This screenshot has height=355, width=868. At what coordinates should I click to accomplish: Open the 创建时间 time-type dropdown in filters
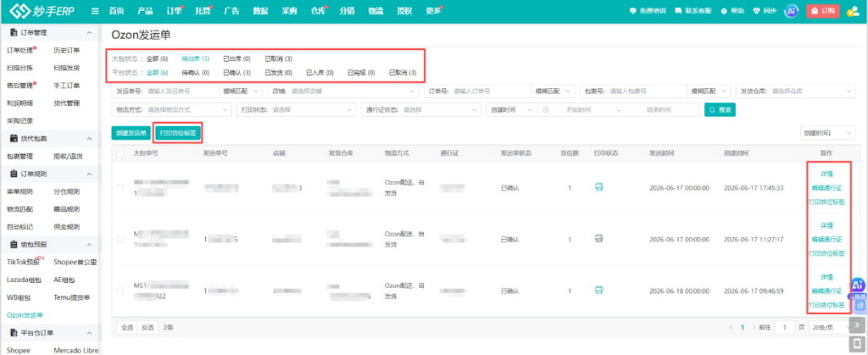click(511, 110)
